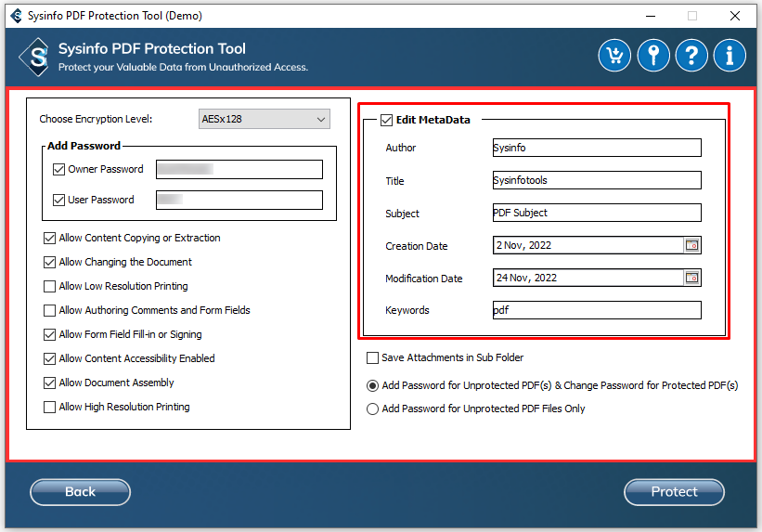Select Add & Change Password radio option
The width and height of the screenshot is (762, 532).
pyautogui.click(x=373, y=385)
